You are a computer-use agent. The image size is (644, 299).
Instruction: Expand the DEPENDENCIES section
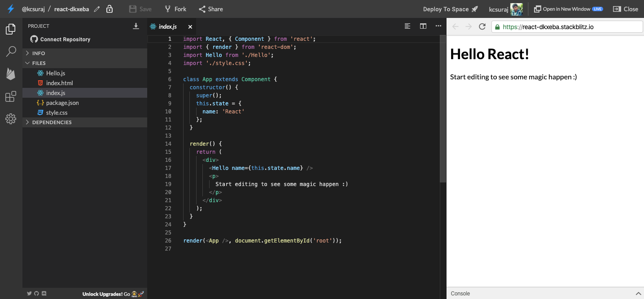click(x=85, y=122)
